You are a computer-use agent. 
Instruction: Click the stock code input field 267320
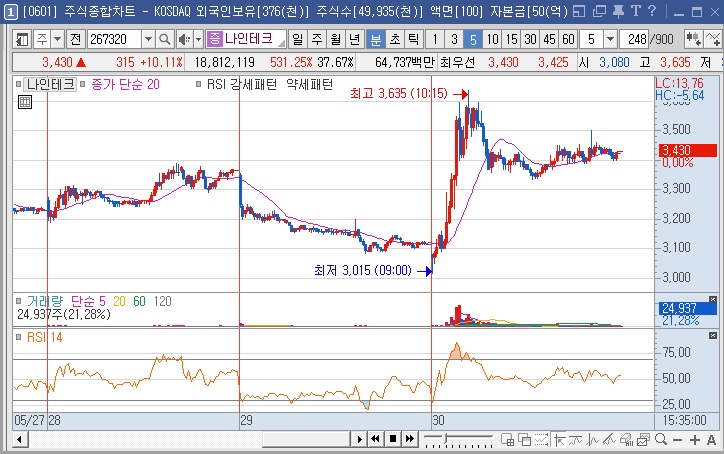pos(114,40)
